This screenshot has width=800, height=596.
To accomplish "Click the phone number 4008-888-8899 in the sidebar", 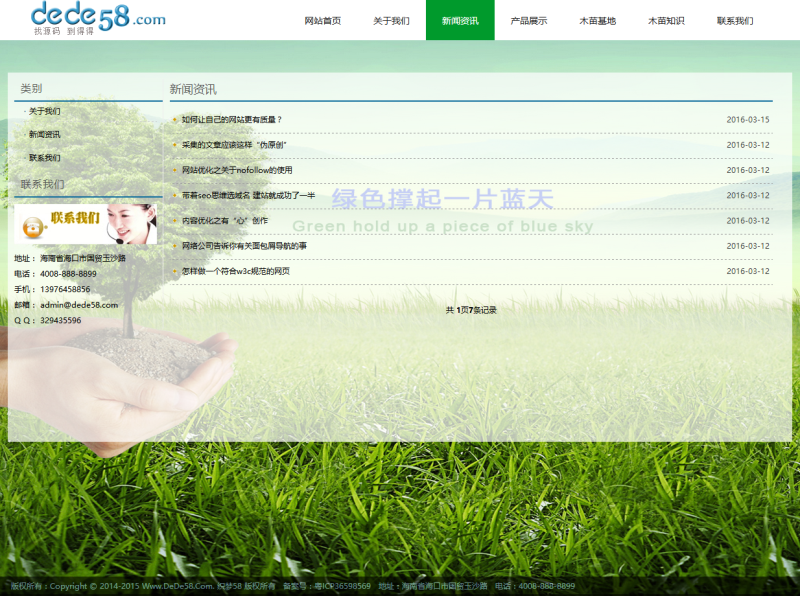I will (x=68, y=274).
